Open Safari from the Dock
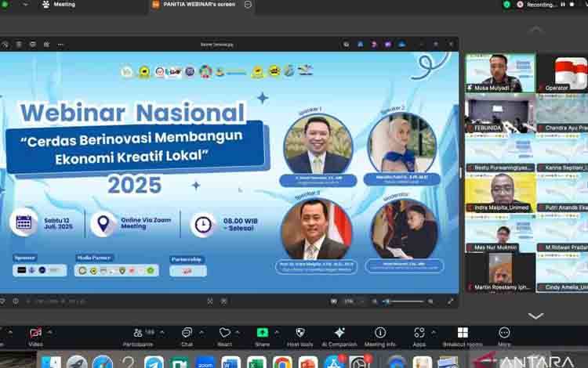The height and width of the screenshot is (368, 588). click(103, 363)
